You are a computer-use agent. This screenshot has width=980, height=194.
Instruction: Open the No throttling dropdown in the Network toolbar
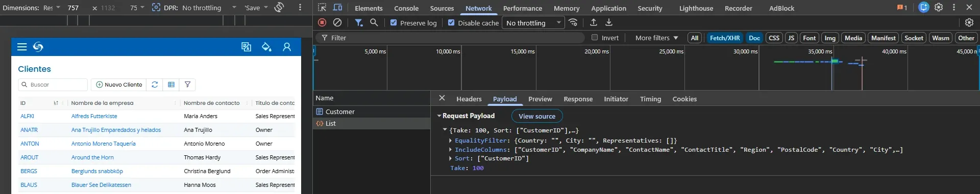tap(533, 23)
